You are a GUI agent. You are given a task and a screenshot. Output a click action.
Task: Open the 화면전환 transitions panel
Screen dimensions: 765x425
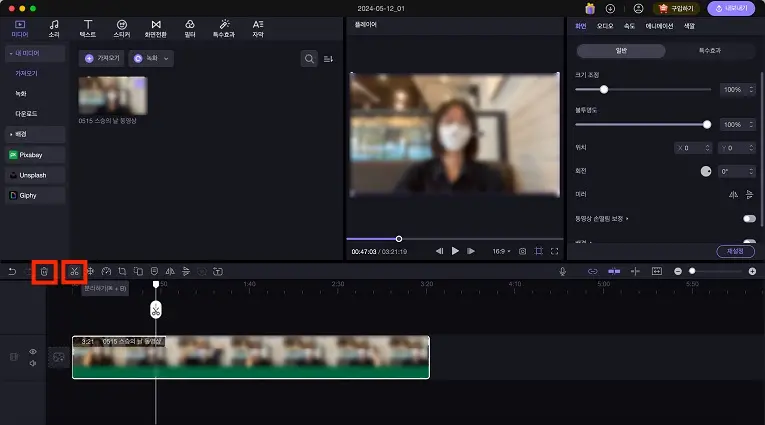tap(155, 27)
